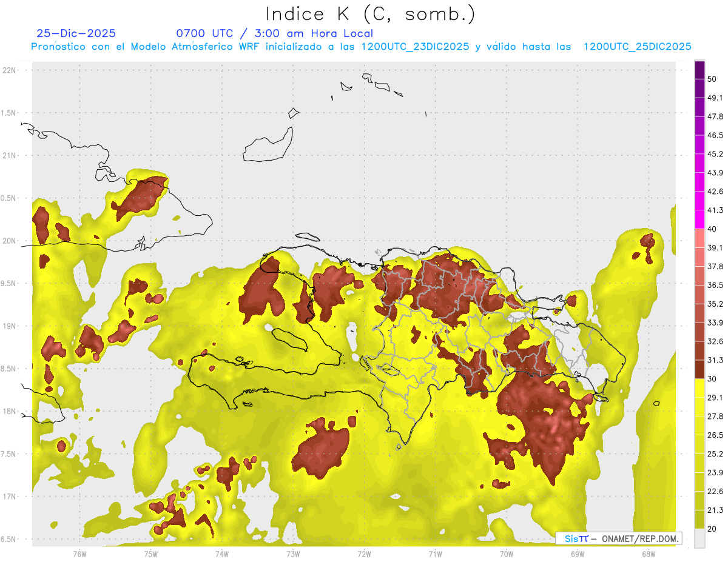Click the 72W longitude label
Viewport: 728px width, 562px height.
click(x=364, y=554)
